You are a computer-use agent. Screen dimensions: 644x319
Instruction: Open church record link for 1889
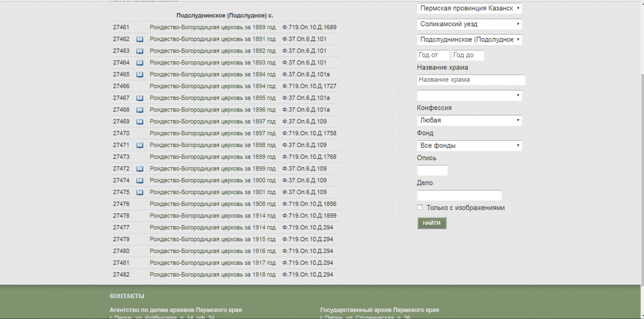[x=212, y=27]
